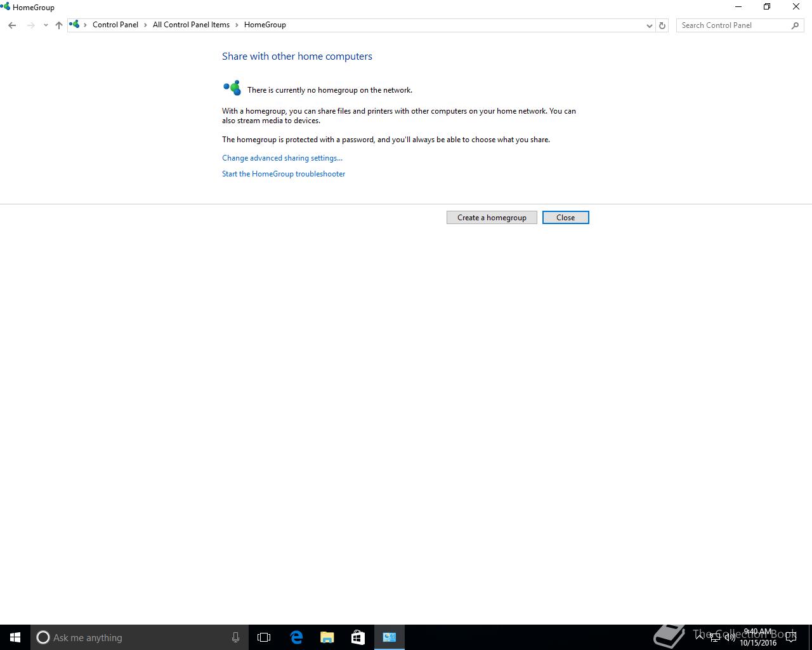The image size is (812, 650).
Task: Click Create a homegroup button
Action: [492, 218]
